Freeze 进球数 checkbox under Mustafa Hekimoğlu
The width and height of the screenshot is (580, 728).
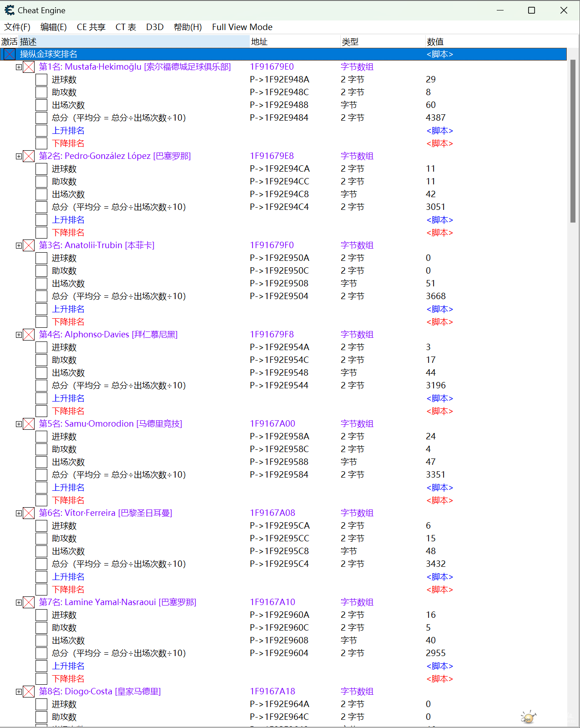click(41, 80)
